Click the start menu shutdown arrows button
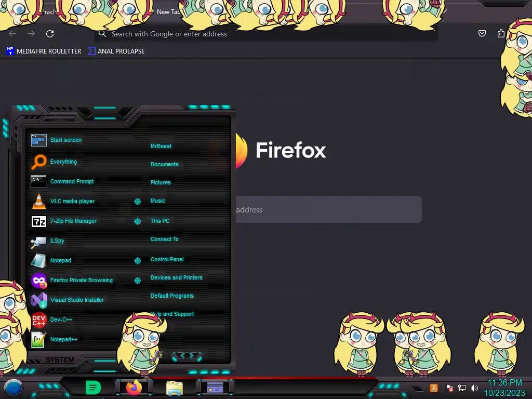The image size is (532, 399). click(187, 356)
